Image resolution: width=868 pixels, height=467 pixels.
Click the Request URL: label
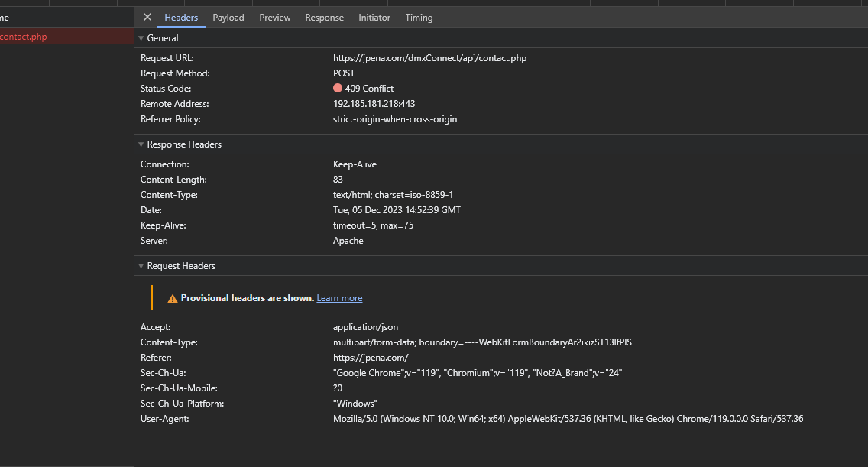pyautogui.click(x=167, y=58)
